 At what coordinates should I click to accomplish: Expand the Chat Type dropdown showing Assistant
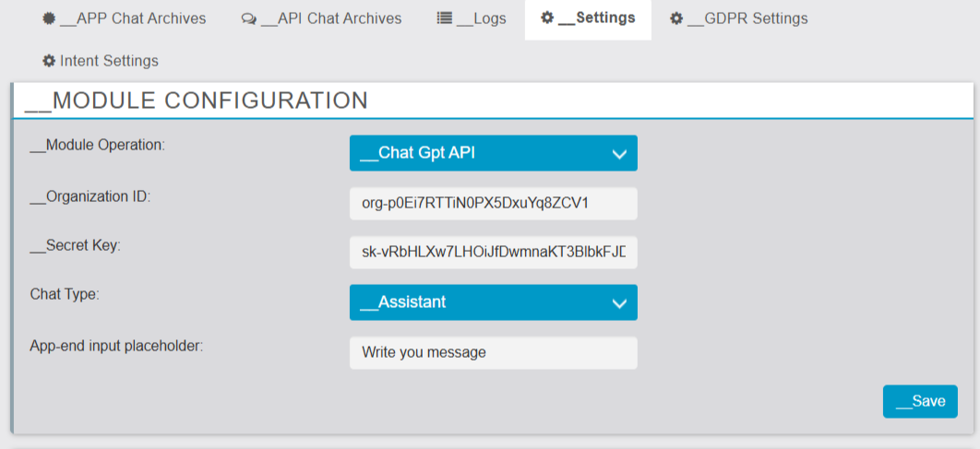pyautogui.click(x=480, y=302)
